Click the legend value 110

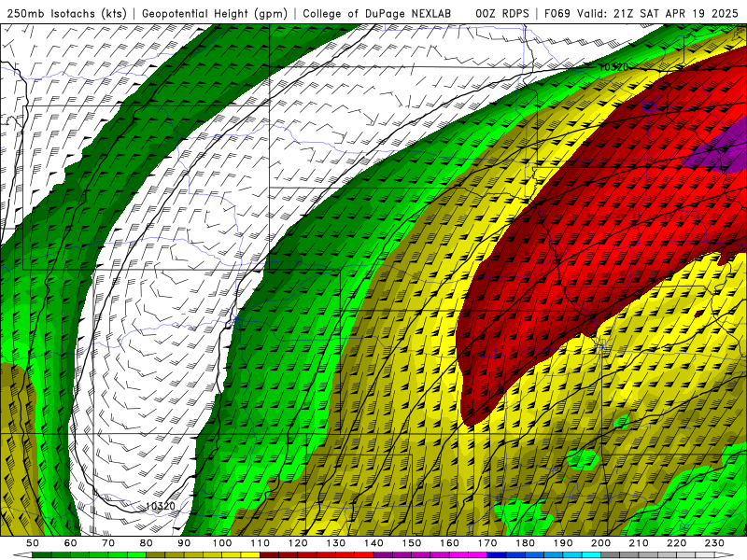coord(261,543)
